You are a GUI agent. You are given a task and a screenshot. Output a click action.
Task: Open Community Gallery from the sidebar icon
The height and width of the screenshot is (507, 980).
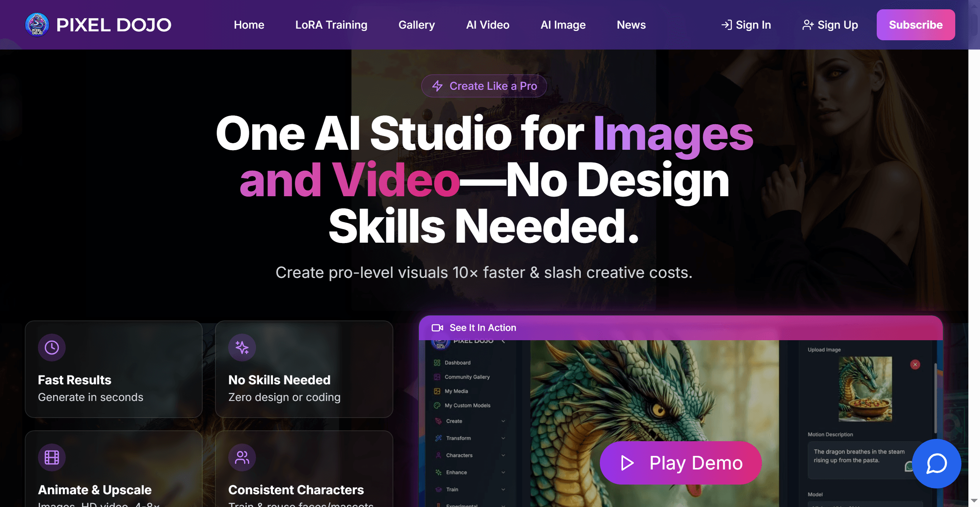point(437,377)
